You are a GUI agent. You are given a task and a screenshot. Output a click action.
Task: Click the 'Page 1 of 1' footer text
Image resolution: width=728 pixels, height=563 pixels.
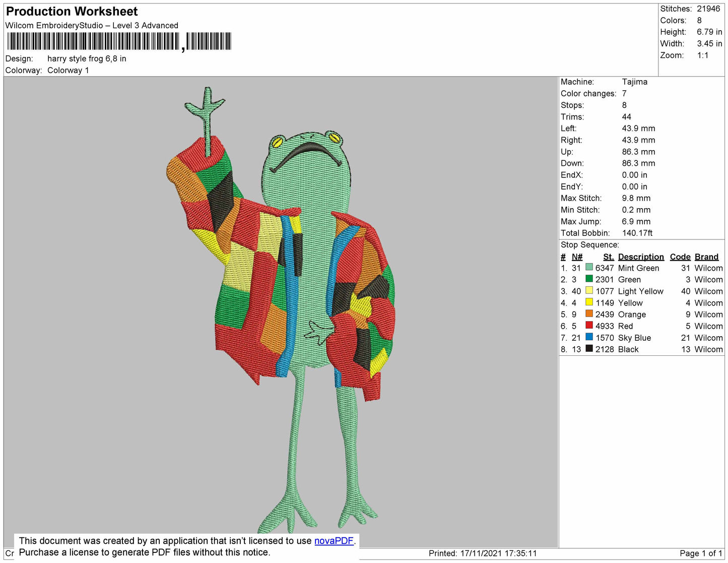701,553
